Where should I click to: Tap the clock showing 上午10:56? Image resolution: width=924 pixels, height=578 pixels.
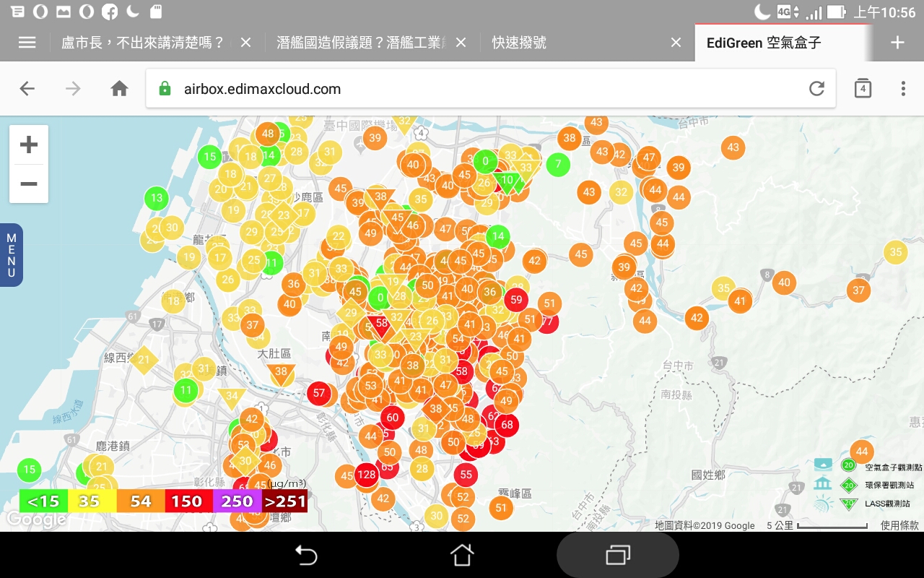pos(884,12)
